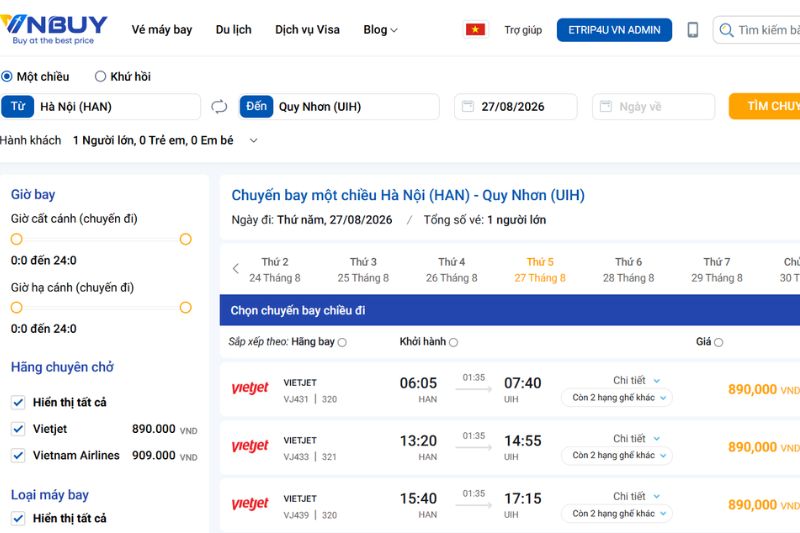Sort by Hãng bay radio
The width and height of the screenshot is (800, 533).
(342, 342)
